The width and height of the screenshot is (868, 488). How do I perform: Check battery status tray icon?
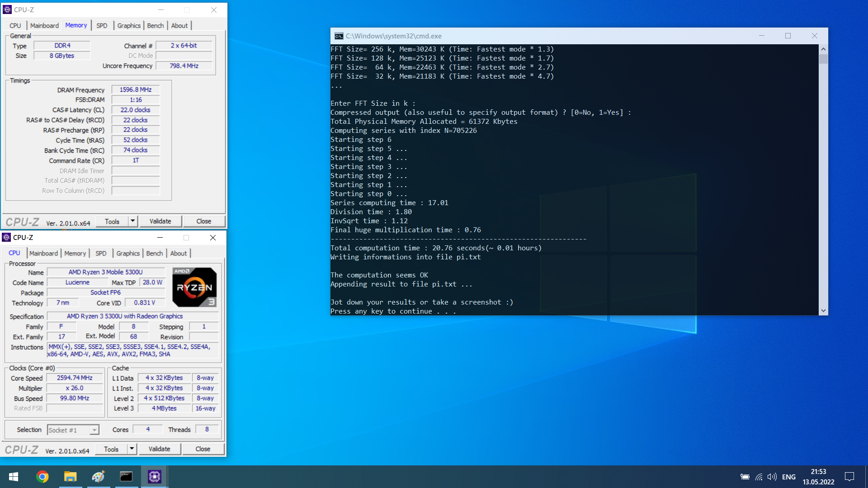click(x=745, y=477)
